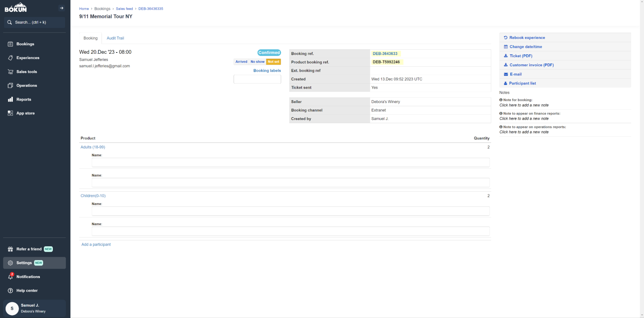The image size is (644, 318).
Task: Collapse the sidebar with the arrow button
Action: pos(62,8)
